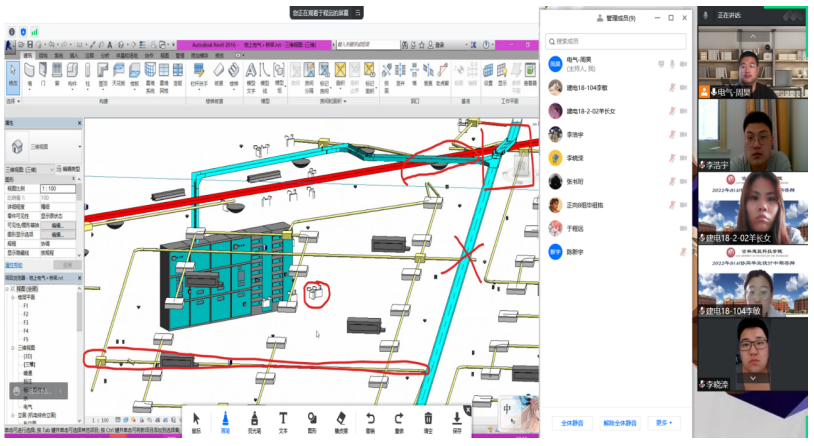
Task: Click the 搜索成员 member search field
Action: coord(615,41)
